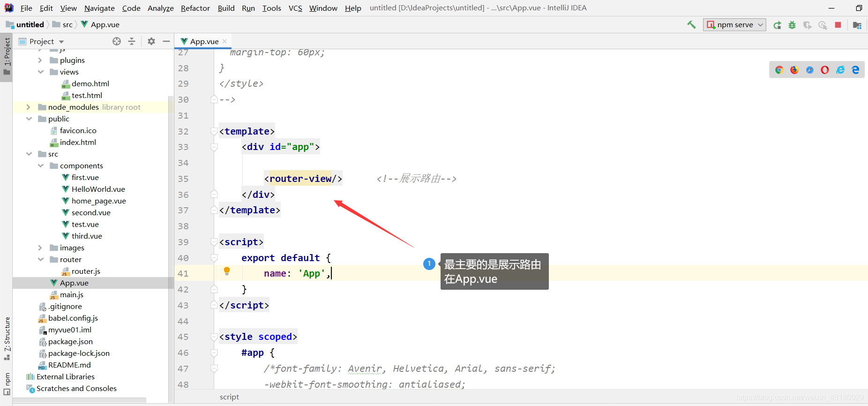Click the Run with Coverage icon
This screenshot has width=868, height=406.
click(807, 25)
